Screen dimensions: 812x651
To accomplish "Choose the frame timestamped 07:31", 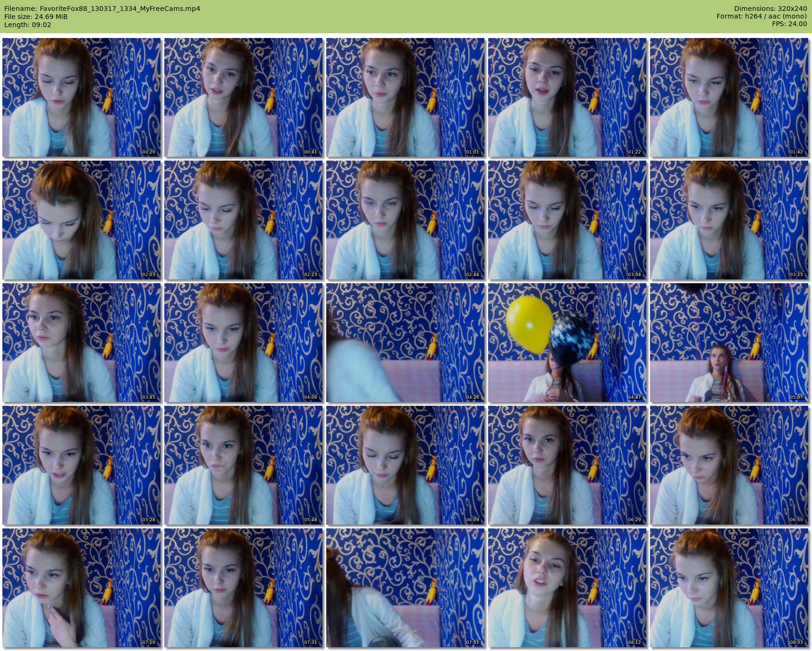I will [x=243, y=588].
